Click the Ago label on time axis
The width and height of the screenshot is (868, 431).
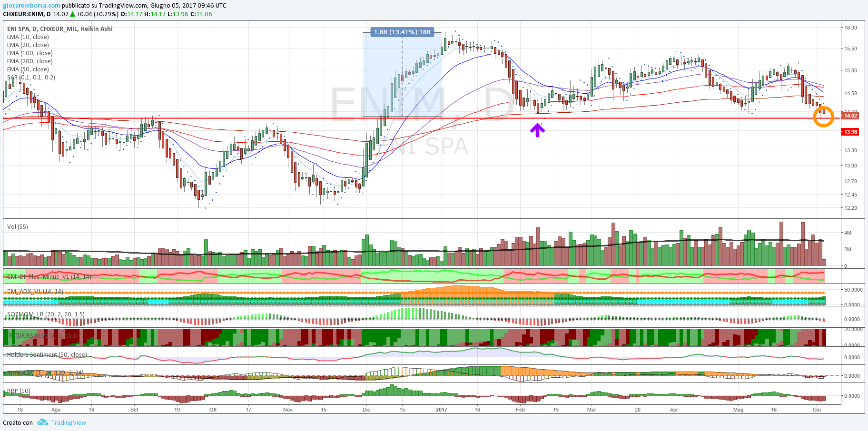pyautogui.click(x=56, y=410)
